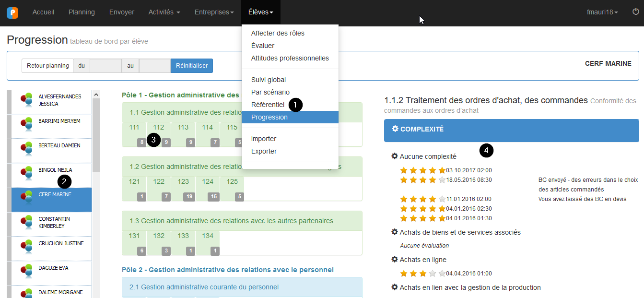
Task: Open the fmauri18 user dropdown
Action: tap(602, 12)
